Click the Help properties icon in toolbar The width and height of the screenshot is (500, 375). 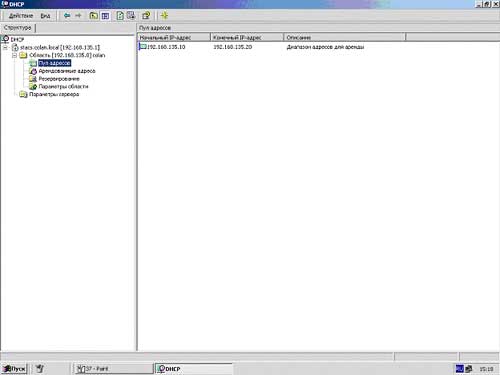146,16
